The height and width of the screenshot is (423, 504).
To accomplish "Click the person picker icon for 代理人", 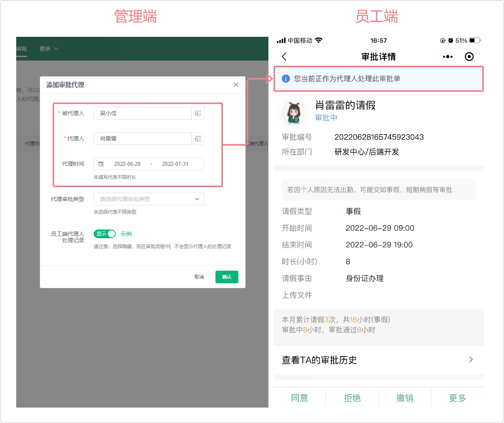I will coord(198,139).
